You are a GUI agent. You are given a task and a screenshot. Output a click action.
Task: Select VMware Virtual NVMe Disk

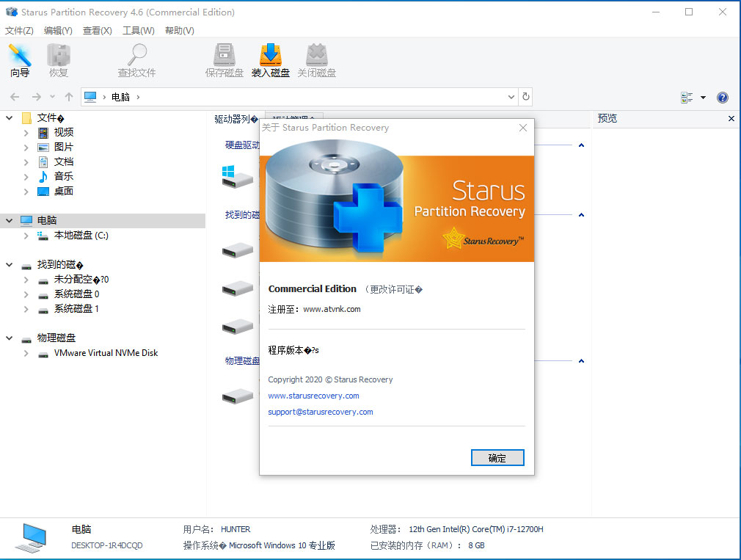[x=106, y=353]
